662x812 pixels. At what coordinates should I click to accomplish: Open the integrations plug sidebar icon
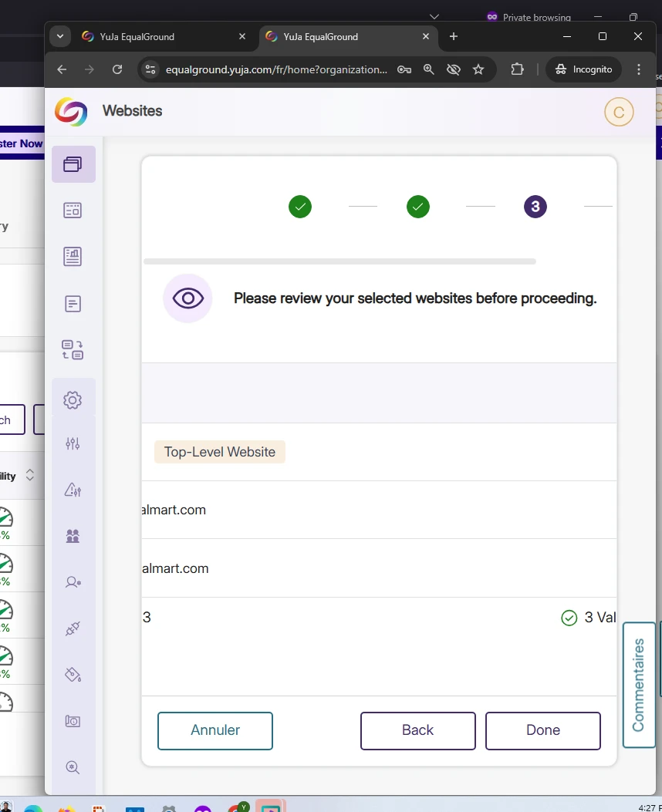click(x=73, y=628)
